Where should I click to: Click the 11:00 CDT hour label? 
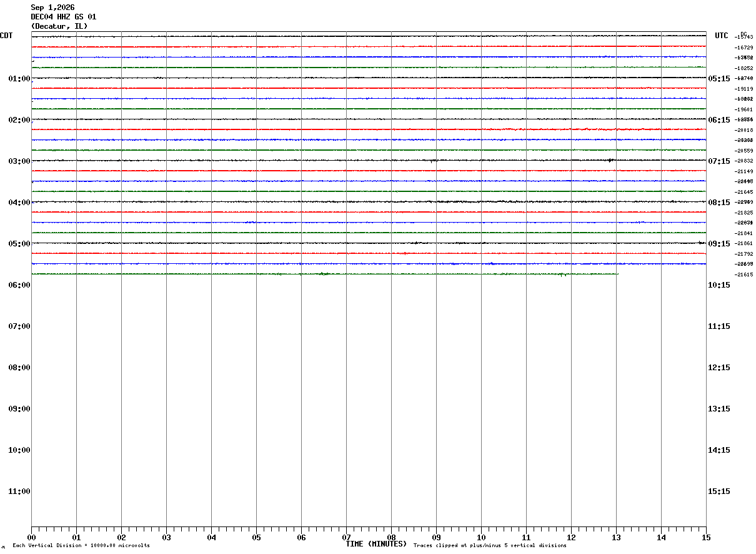[x=19, y=491]
